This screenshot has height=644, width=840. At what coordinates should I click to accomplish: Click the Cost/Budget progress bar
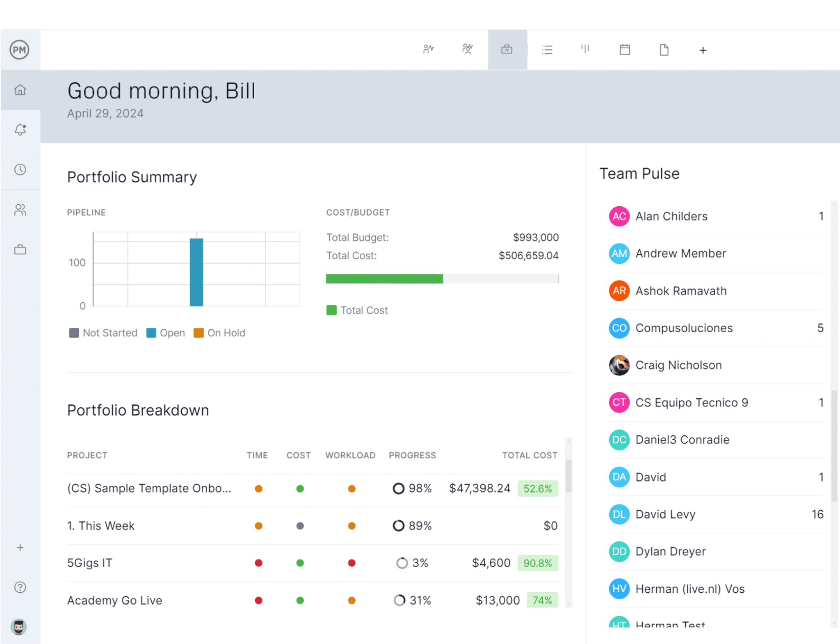tap(442, 279)
